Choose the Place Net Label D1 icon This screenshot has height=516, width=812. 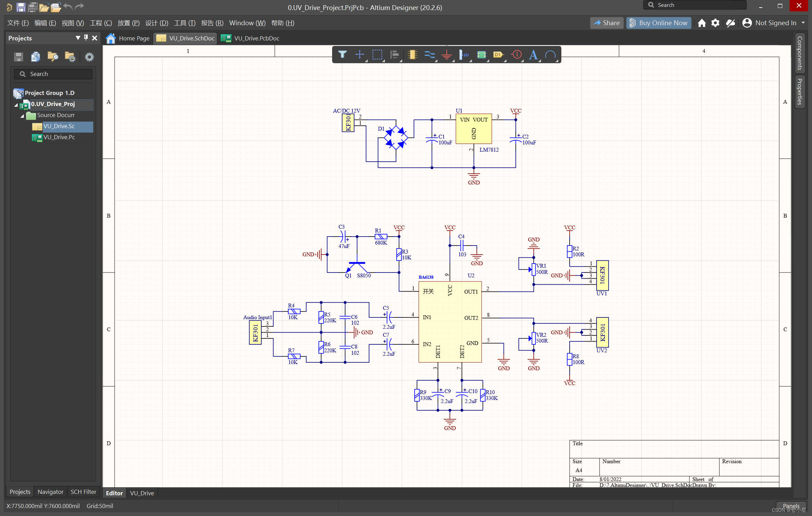[x=498, y=55]
